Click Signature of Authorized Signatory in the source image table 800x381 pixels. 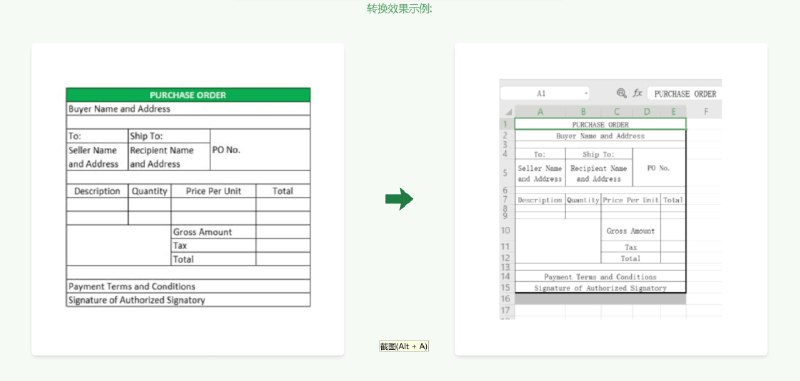[188, 300]
